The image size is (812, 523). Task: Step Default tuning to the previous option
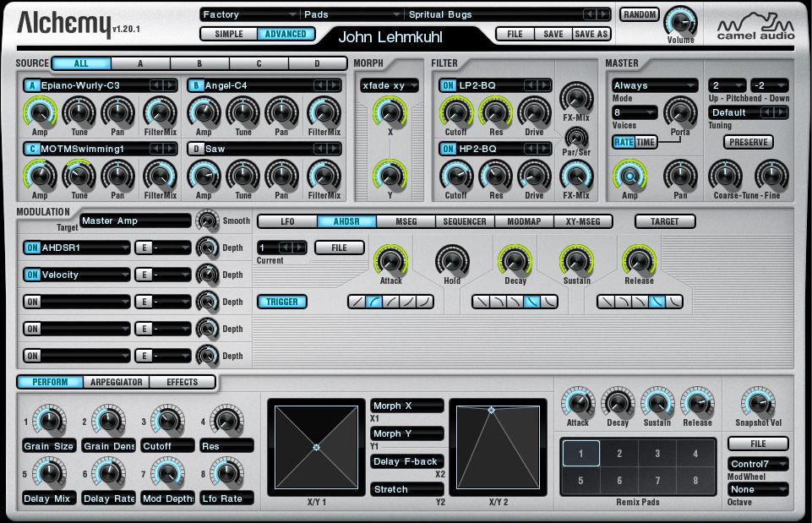click(767, 112)
